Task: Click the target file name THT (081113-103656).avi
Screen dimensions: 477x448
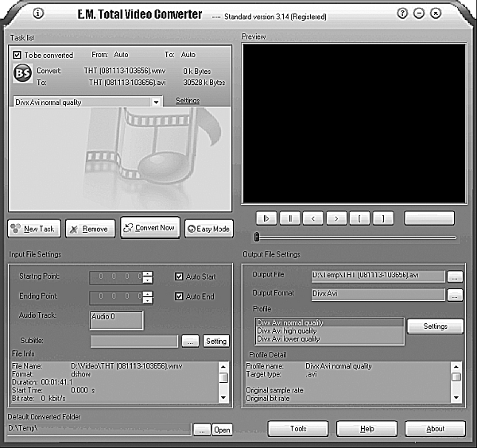Action: click(x=127, y=83)
